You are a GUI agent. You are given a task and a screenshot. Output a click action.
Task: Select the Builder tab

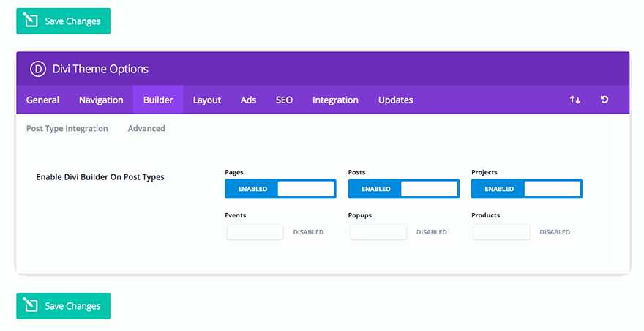pyautogui.click(x=158, y=100)
